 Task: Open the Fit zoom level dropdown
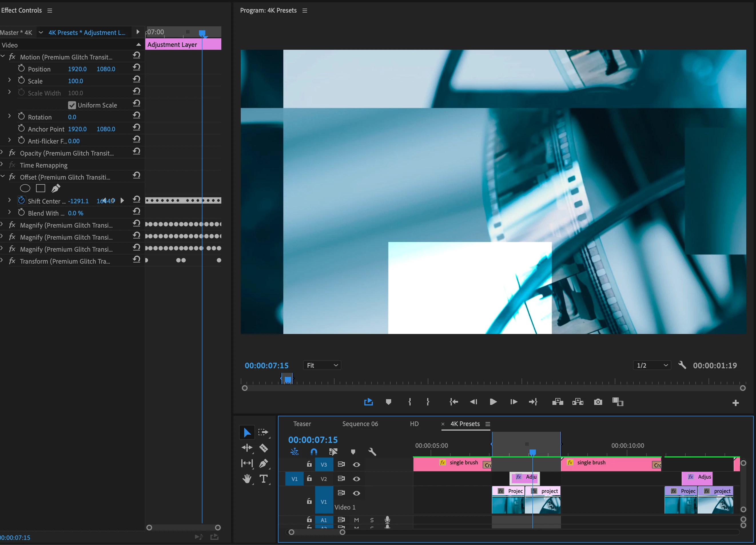click(322, 365)
